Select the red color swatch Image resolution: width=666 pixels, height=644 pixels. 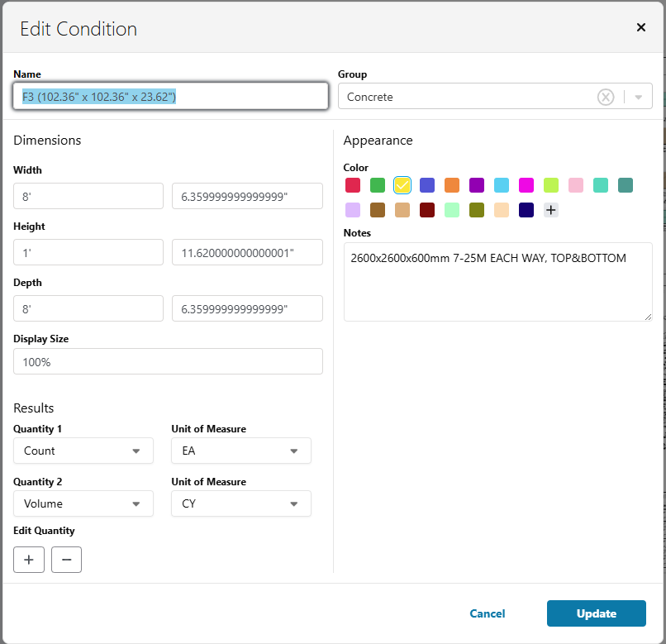tap(353, 185)
